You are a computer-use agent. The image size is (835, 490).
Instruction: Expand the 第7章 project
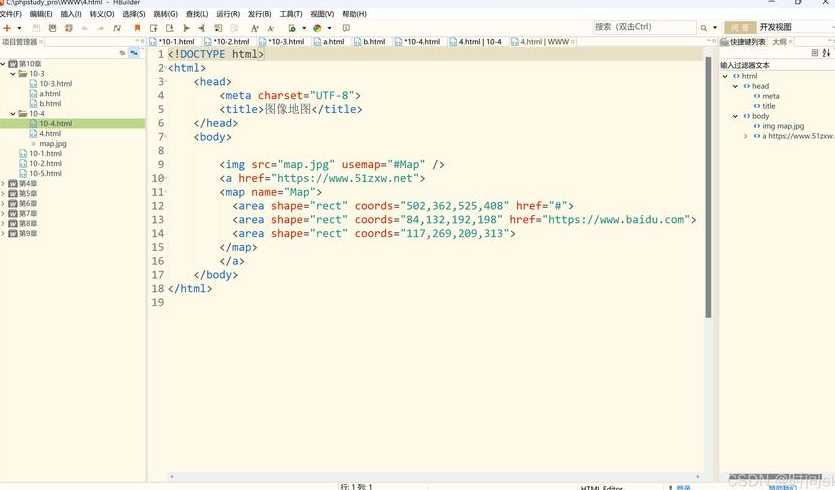[x=3, y=214]
